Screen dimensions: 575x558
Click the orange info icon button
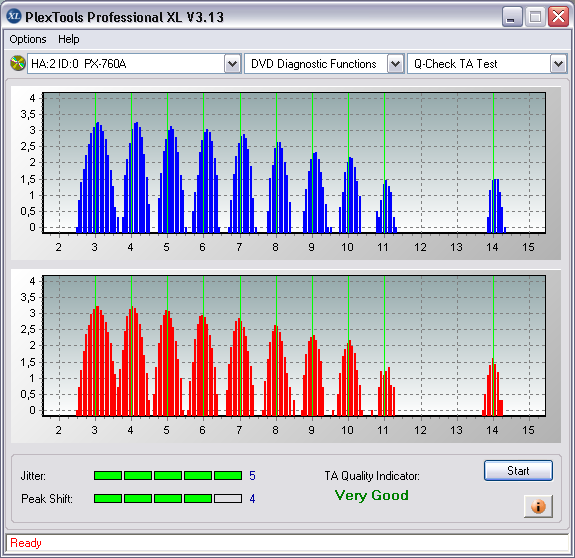tap(538, 506)
